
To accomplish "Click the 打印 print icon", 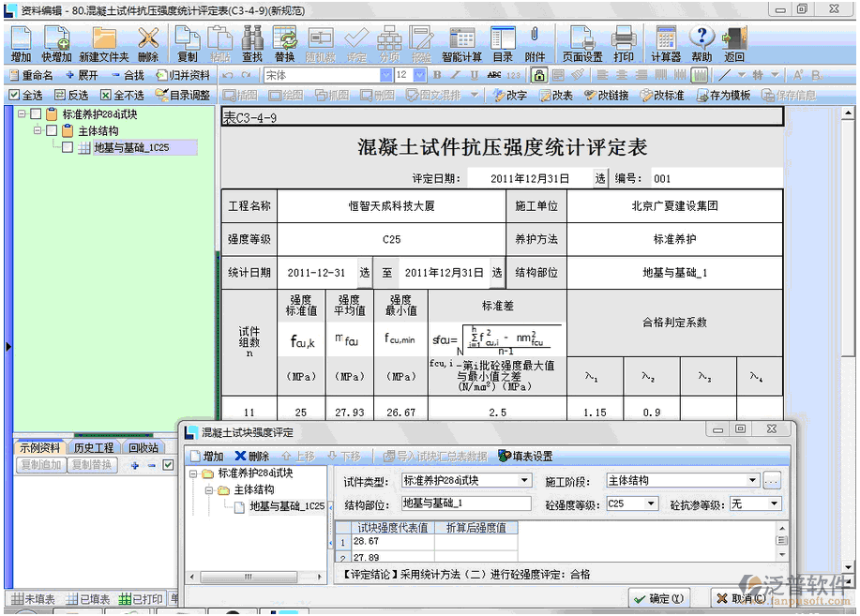I will click(x=624, y=42).
